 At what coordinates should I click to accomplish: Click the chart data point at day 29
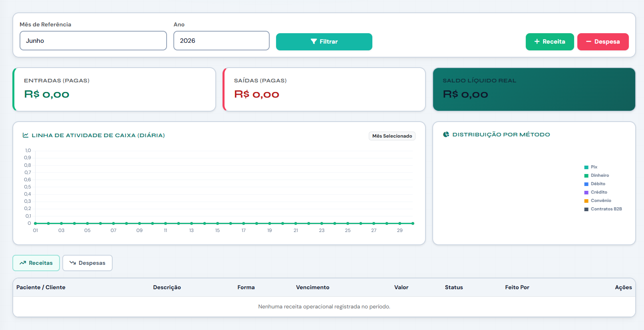pyautogui.click(x=400, y=223)
